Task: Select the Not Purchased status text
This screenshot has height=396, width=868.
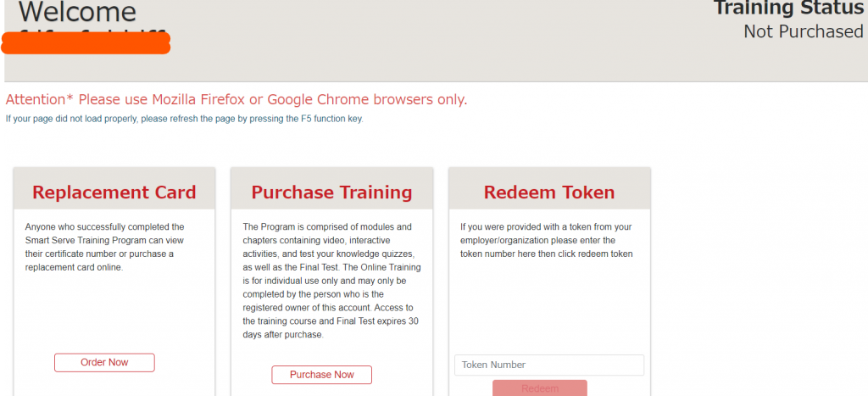Action: click(x=803, y=31)
